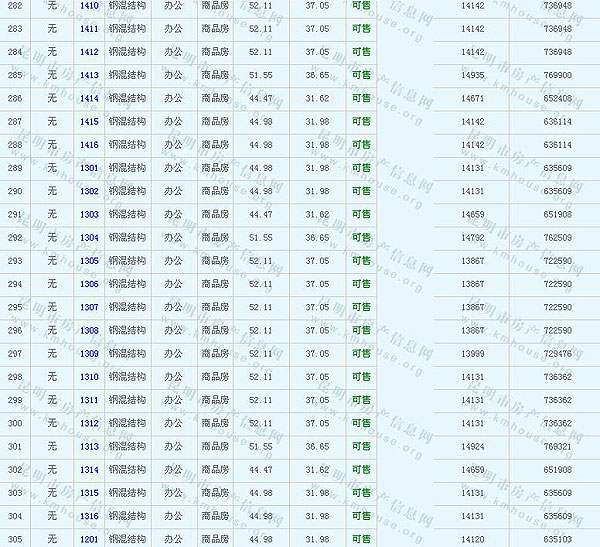
Task: Open room 1309 link
Action: click(x=89, y=354)
